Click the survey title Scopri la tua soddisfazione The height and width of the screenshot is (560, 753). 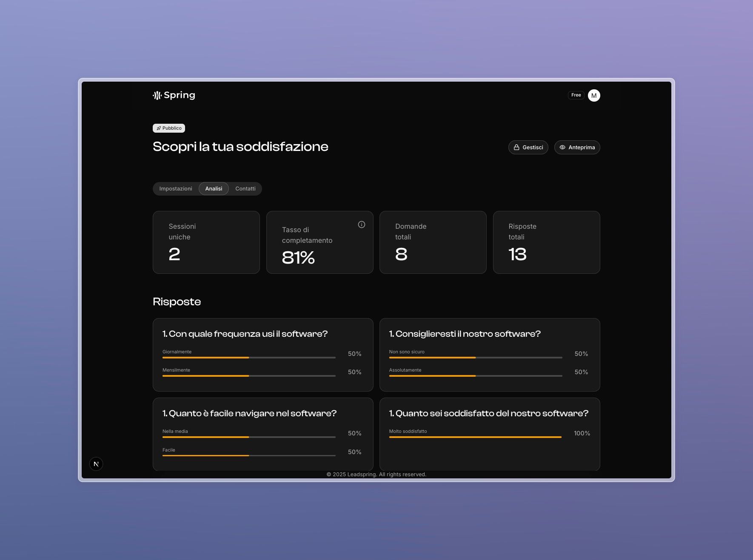[240, 147]
